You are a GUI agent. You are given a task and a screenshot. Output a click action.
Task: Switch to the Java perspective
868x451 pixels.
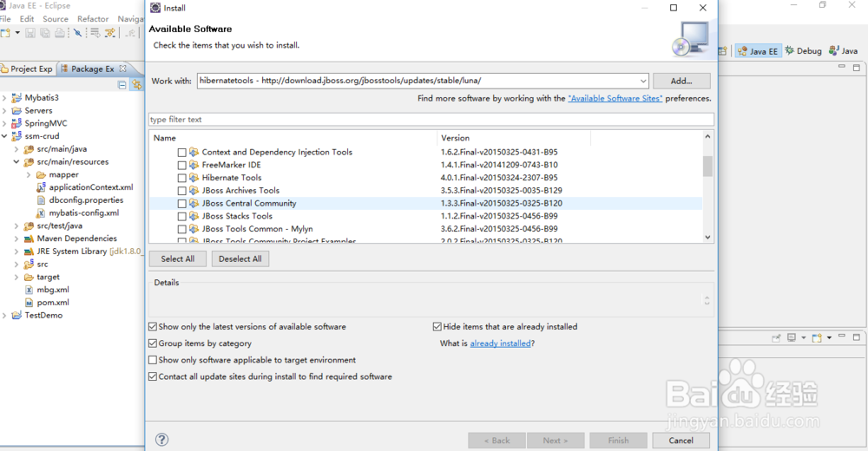click(844, 51)
